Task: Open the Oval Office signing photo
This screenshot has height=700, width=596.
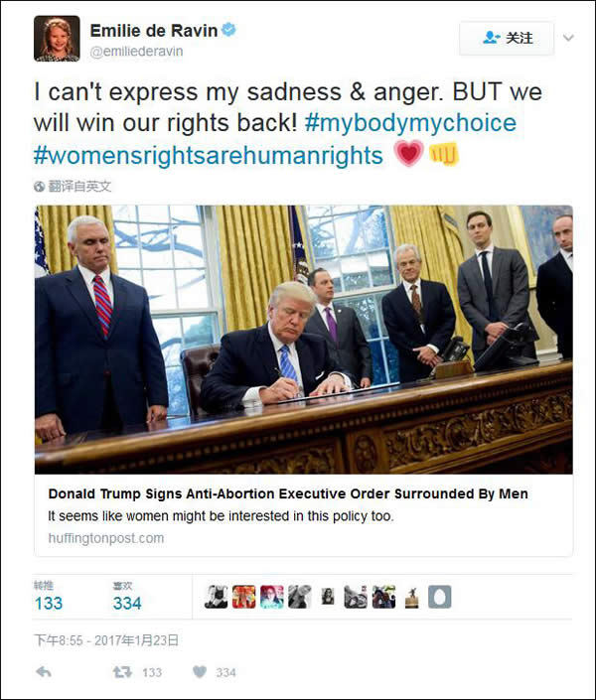Action: pyautogui.click(x=304, y=340)
